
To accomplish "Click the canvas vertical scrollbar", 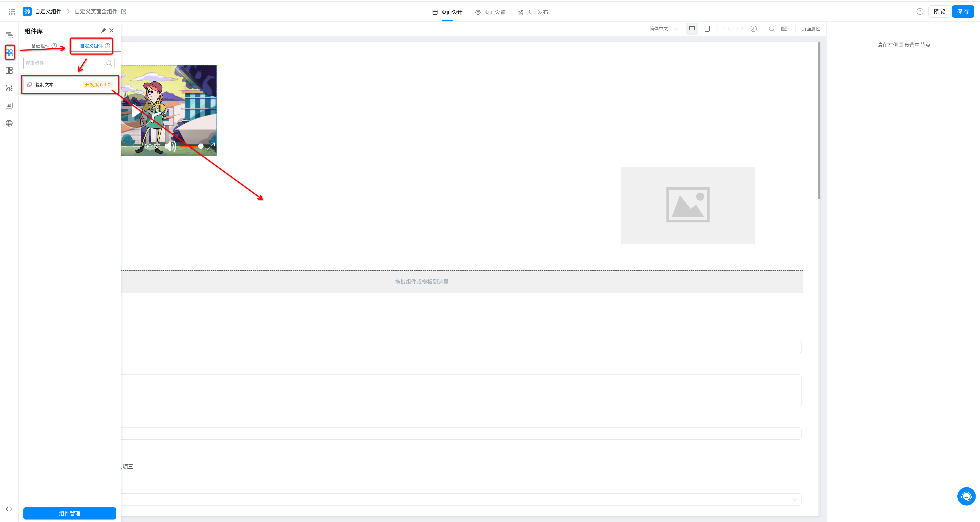I will 819,121.
